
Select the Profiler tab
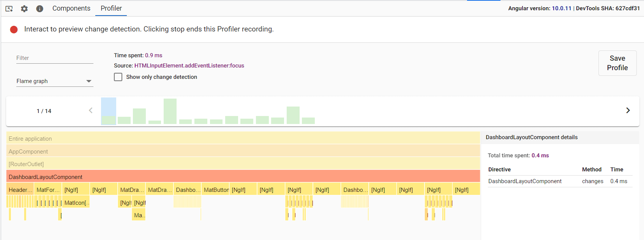111,8
